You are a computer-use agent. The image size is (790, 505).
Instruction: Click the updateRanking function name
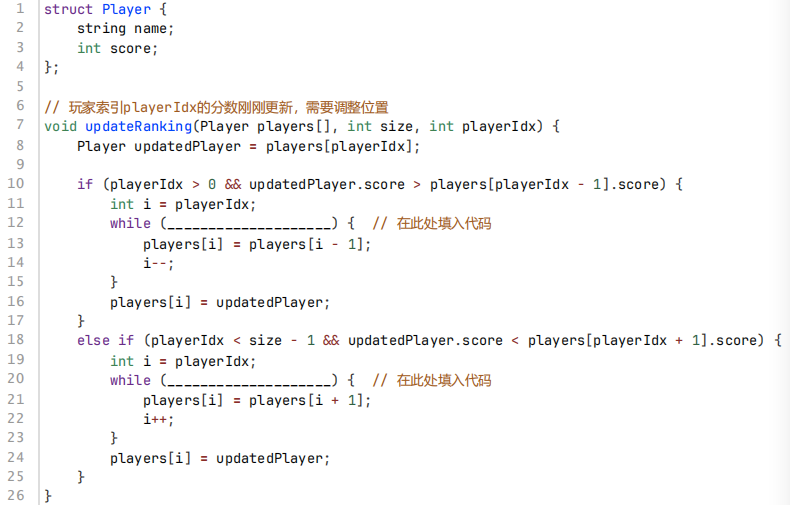[x=139, y=126]
